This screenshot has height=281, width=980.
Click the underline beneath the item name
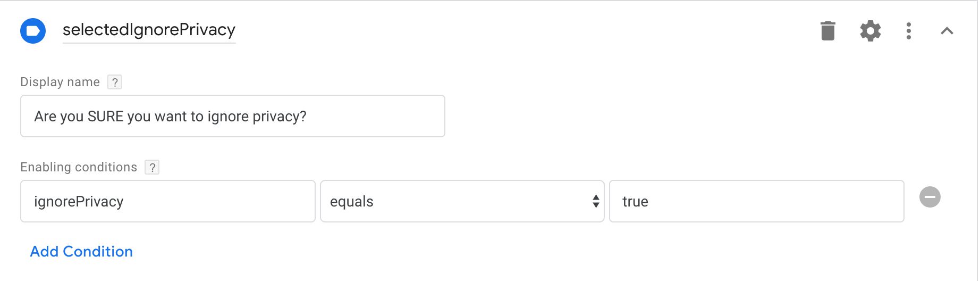pyautogui.click(x=149, y=43)
